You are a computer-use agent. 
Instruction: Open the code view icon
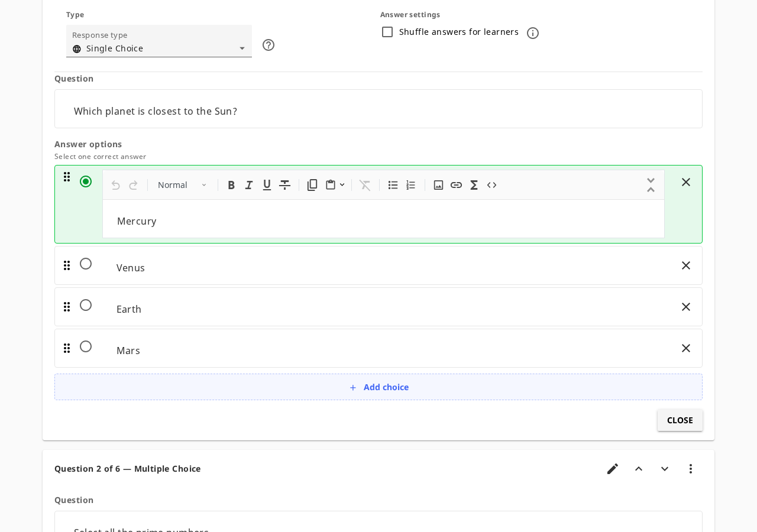point(491,185)
